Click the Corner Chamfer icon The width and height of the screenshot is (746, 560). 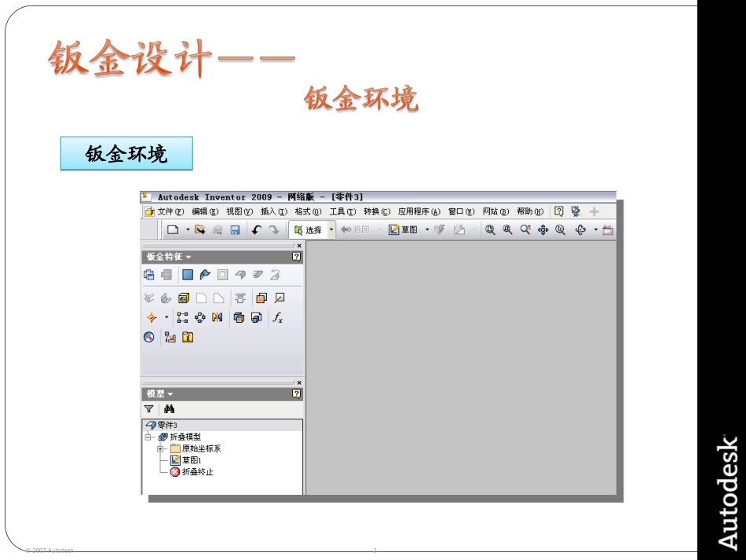pos(218,298)
